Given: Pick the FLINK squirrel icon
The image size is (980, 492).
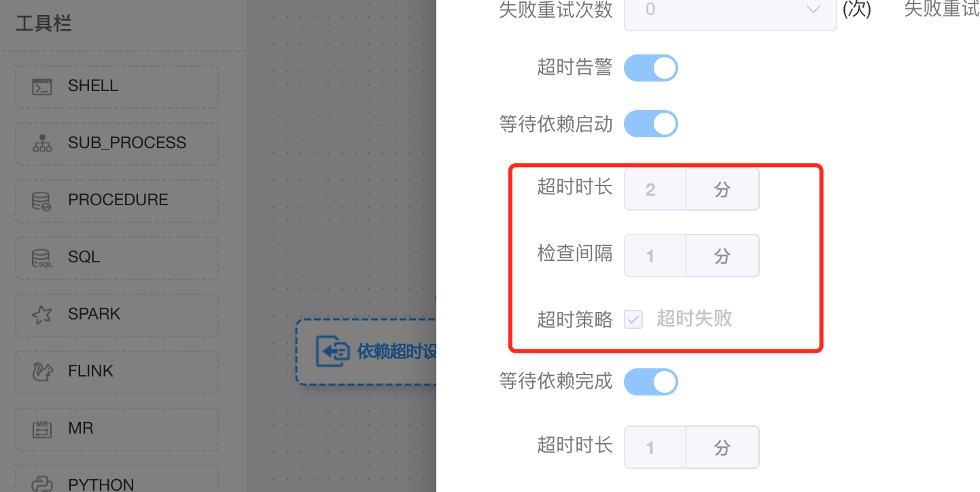Looking at the screenshot, I should click(42, 372).
